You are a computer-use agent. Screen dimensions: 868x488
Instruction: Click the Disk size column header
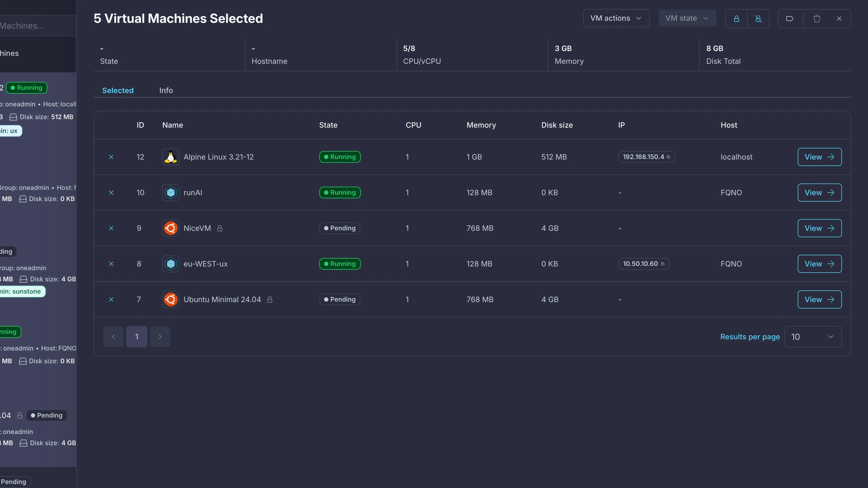point(557,125)
